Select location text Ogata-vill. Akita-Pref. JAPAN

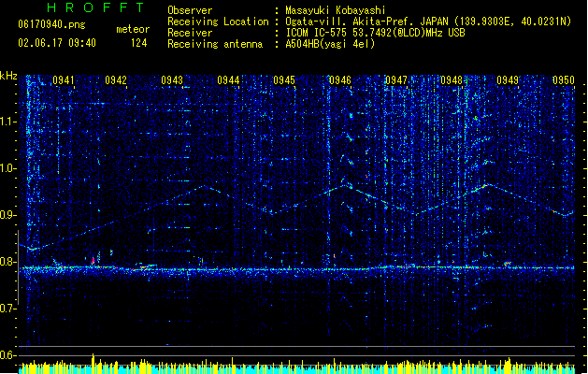click(366, 22)
